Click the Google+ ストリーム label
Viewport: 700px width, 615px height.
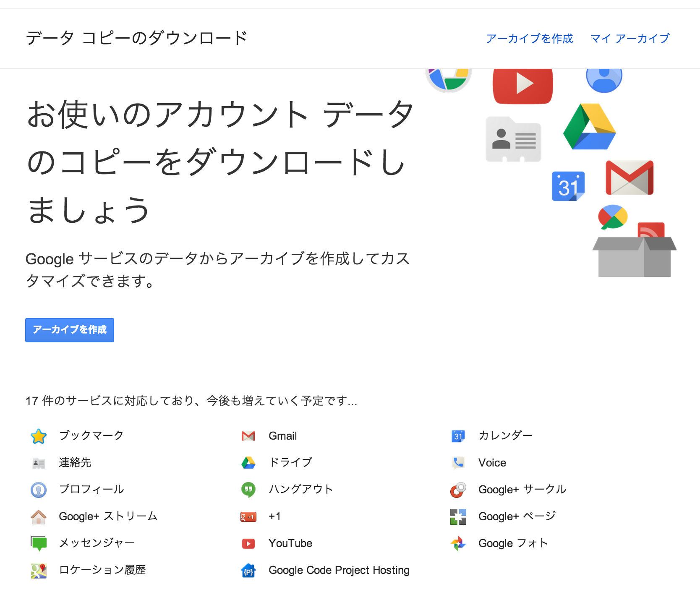(x=108, y=516)
